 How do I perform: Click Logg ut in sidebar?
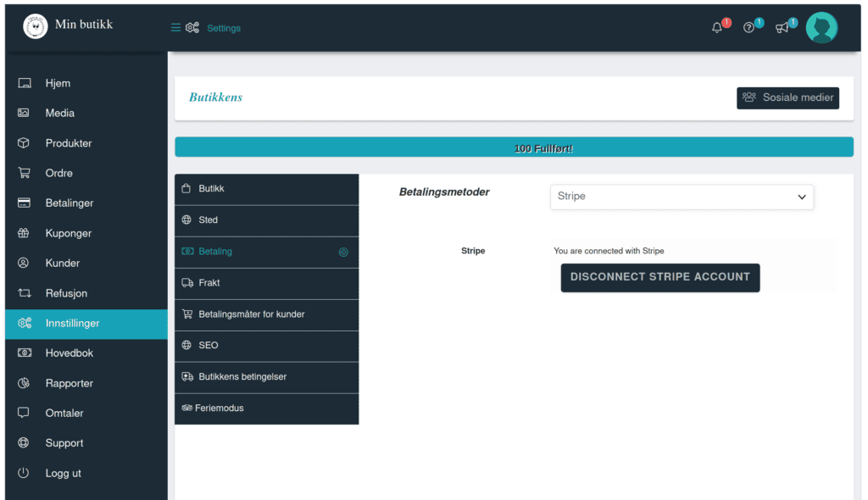pyautogui.click(x=86, y=473)
